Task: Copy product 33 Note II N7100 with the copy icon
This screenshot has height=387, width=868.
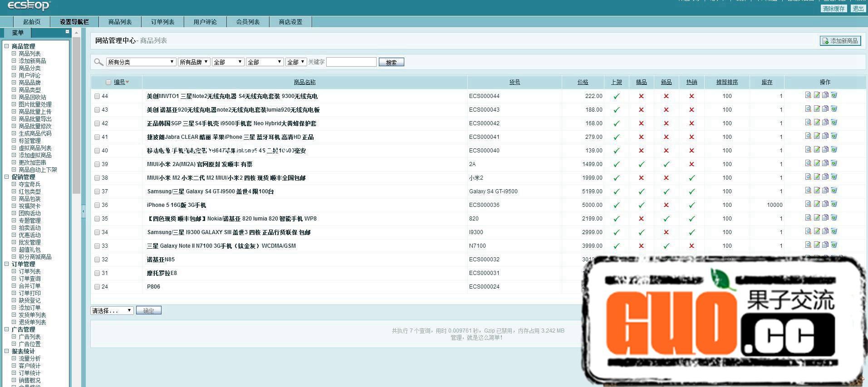Action: pyautogui.click(x=825, y=245)
